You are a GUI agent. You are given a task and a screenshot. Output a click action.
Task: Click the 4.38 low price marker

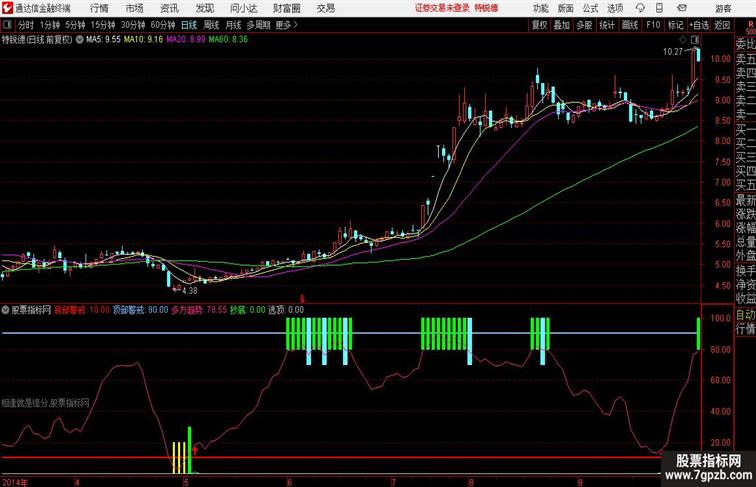(190, 291)
